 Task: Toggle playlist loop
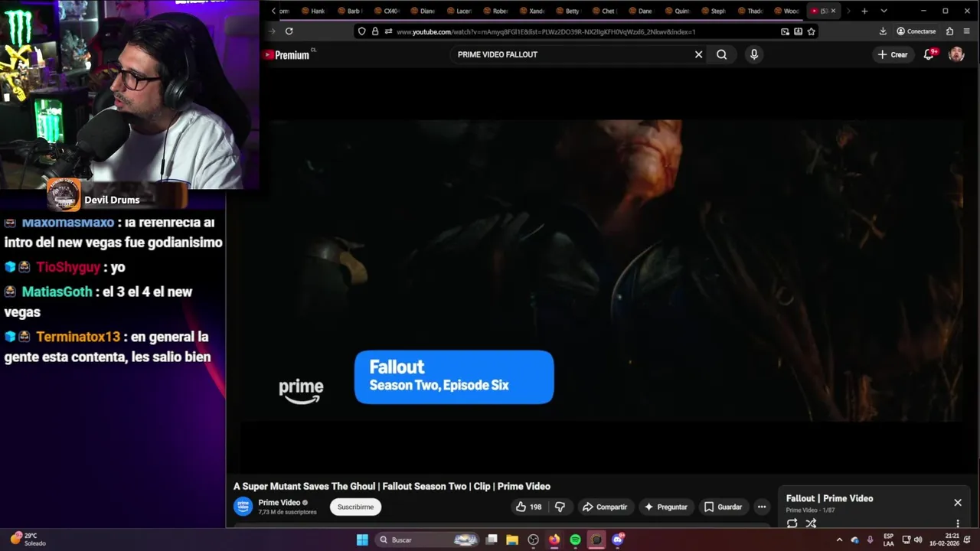[792, 523]
